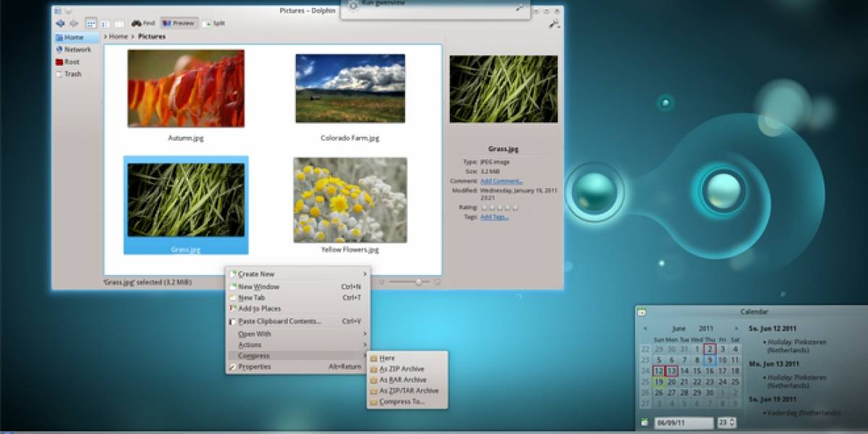Expand Open With submenu
Image resolution: width=868 pixels, height=434 pixels.
[x=298, y=334]
